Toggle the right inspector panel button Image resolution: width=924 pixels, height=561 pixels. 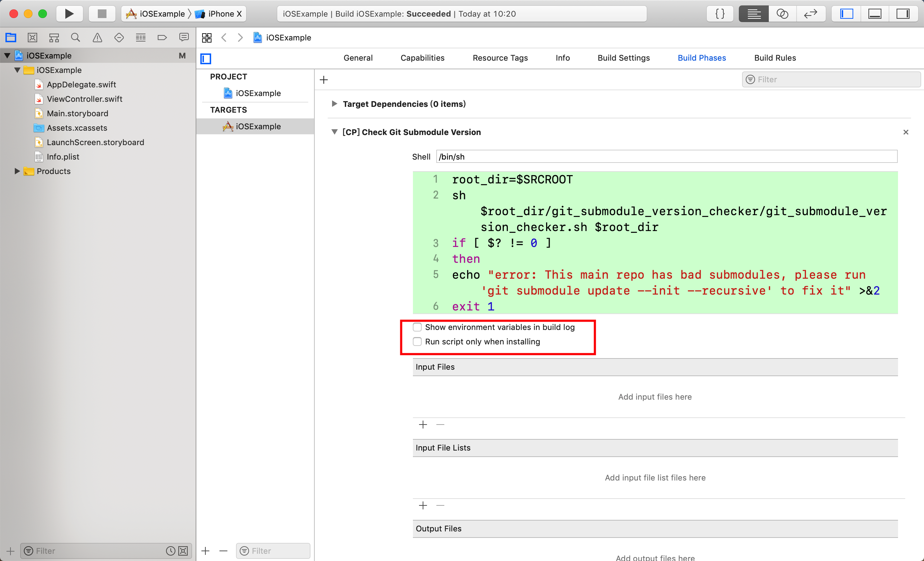click(903, 14)
